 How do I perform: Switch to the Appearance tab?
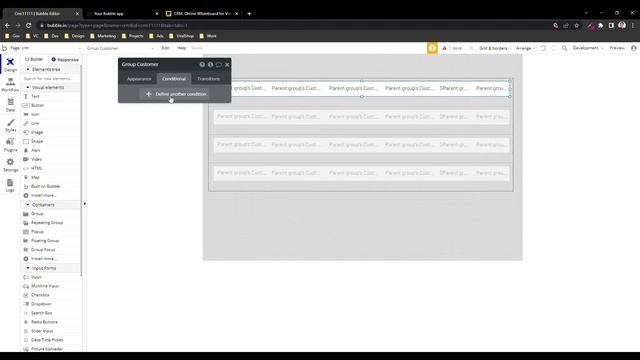[139, 79]
